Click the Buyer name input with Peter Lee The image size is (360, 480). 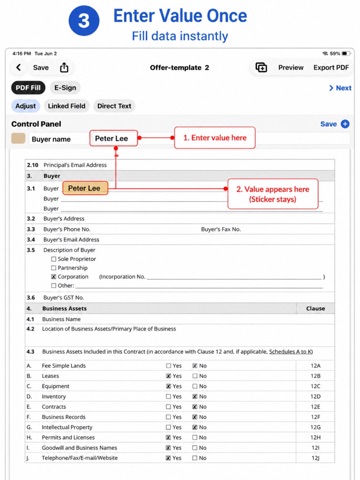(x=113, y=138)
